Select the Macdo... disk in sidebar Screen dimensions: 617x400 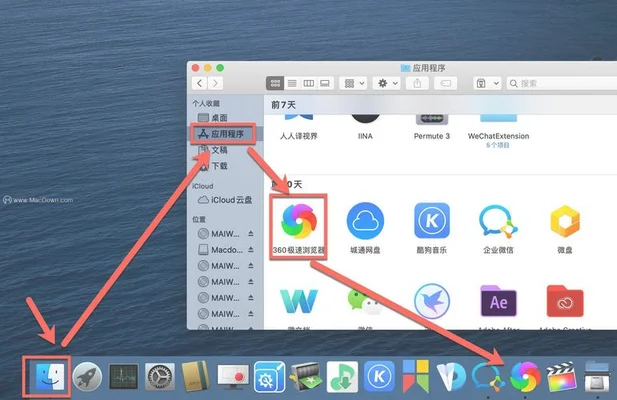[220, 250]
